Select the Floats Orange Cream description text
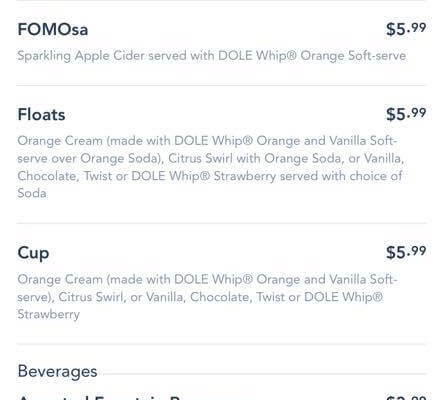 (211, 167)
